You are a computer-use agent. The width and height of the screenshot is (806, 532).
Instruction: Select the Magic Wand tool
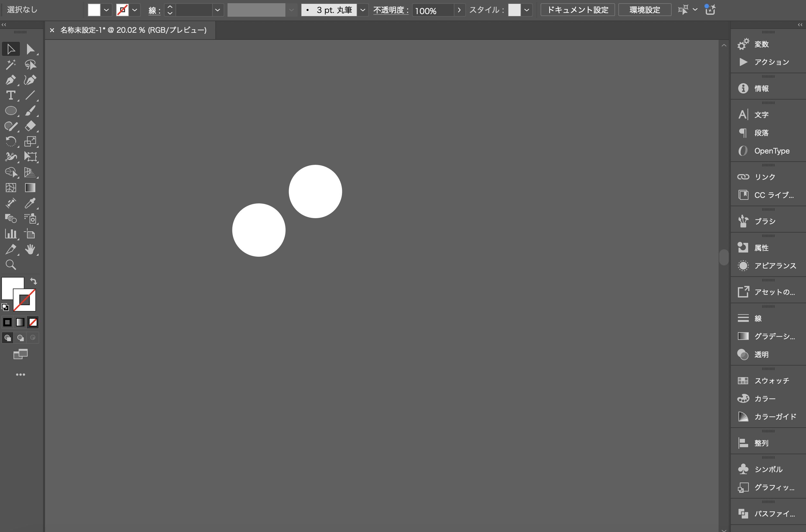click(x=11, y=65)
